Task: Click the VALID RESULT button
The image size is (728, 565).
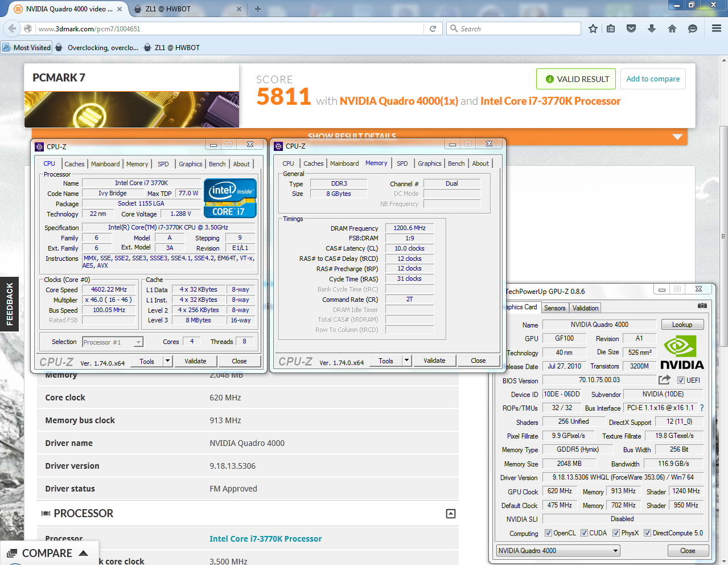Action: 576,79
